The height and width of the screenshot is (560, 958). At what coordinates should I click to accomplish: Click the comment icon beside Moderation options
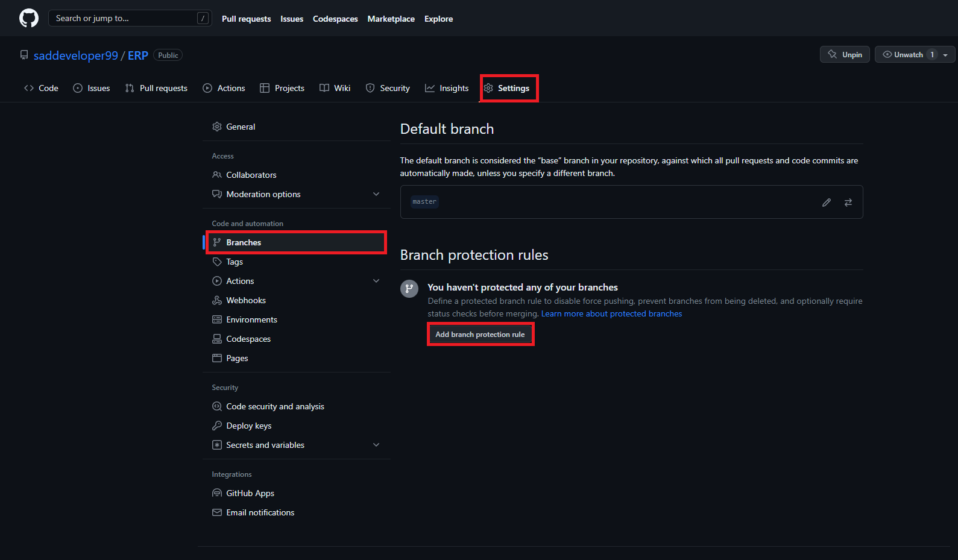tap(217, 194)
